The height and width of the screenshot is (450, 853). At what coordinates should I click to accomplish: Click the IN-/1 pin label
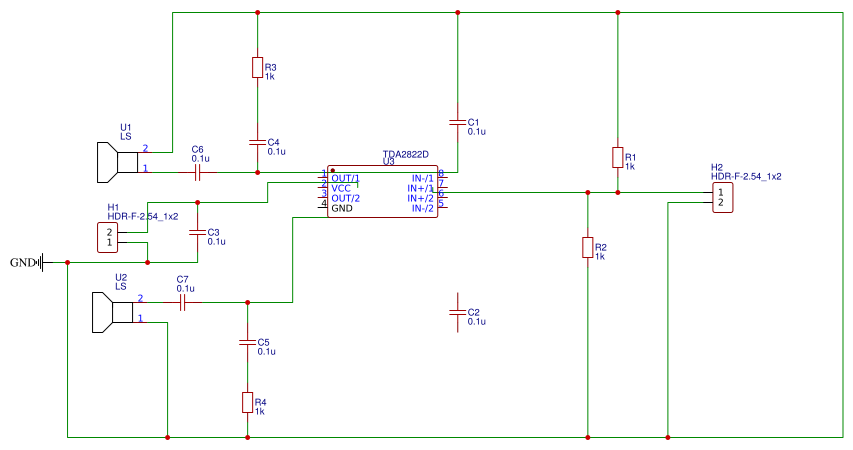point(423,178)
